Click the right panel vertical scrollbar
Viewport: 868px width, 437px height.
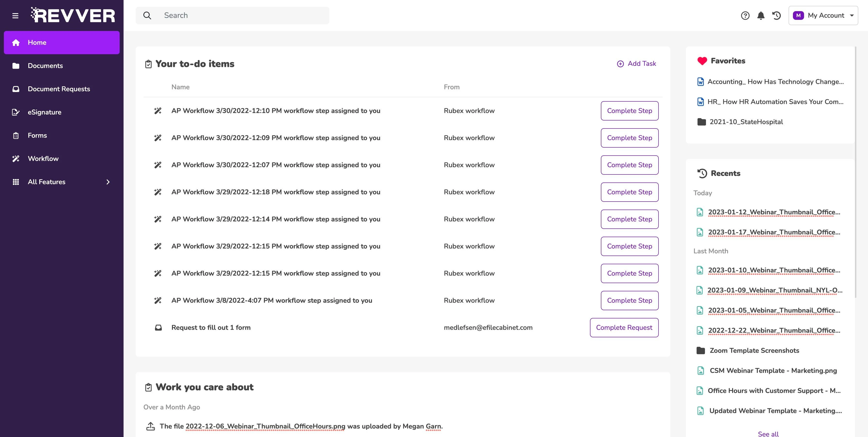click(856, 172)
